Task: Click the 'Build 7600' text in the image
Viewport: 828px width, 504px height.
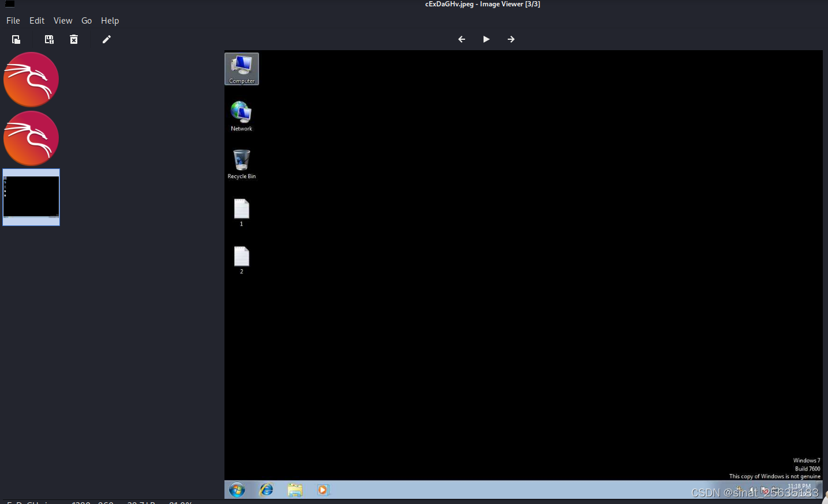Action: [x=807, y=469]
